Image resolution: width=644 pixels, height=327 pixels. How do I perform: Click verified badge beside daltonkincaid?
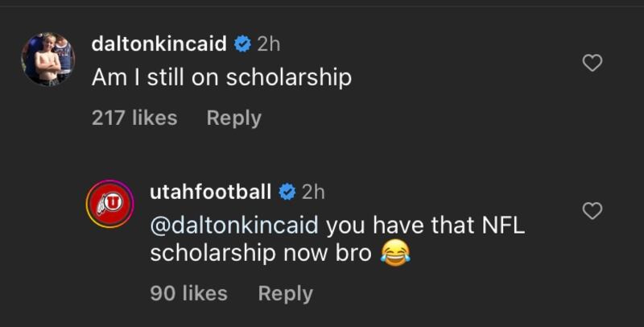(242, 45)
